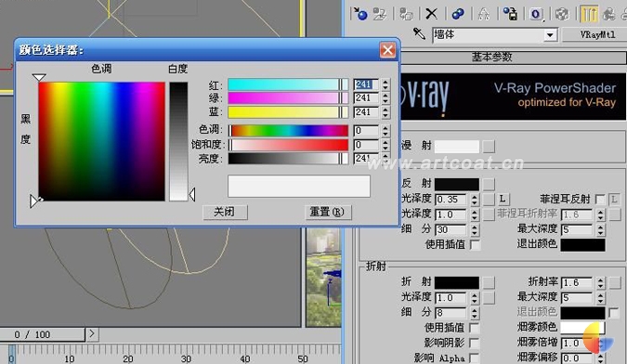The image size is (627, 364).
Task: Click the spinner for 绿 value 241
Action: (385, 98)
